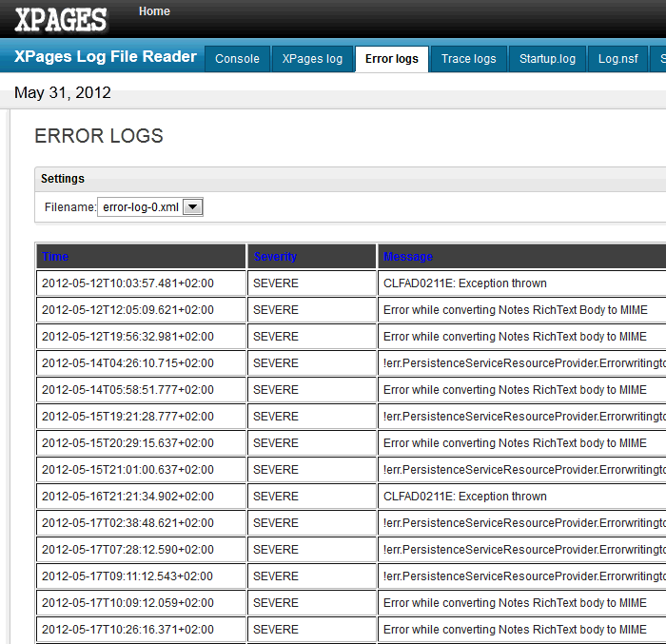Viewport: 666px width, 644px height.
Task: Click SEVERE cell of 2012-05-15T21:01:00 row
Action: click(x=276, y=470)
